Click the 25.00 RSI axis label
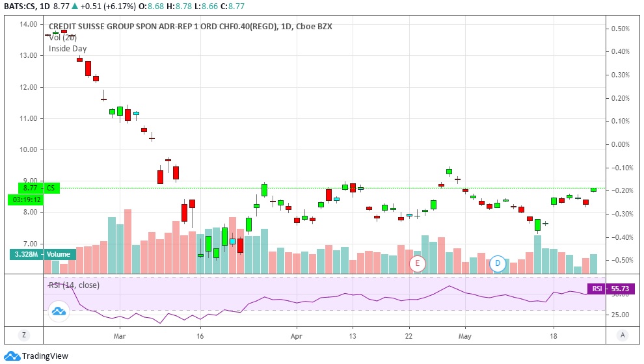644x364 pixels. point(620,315)
